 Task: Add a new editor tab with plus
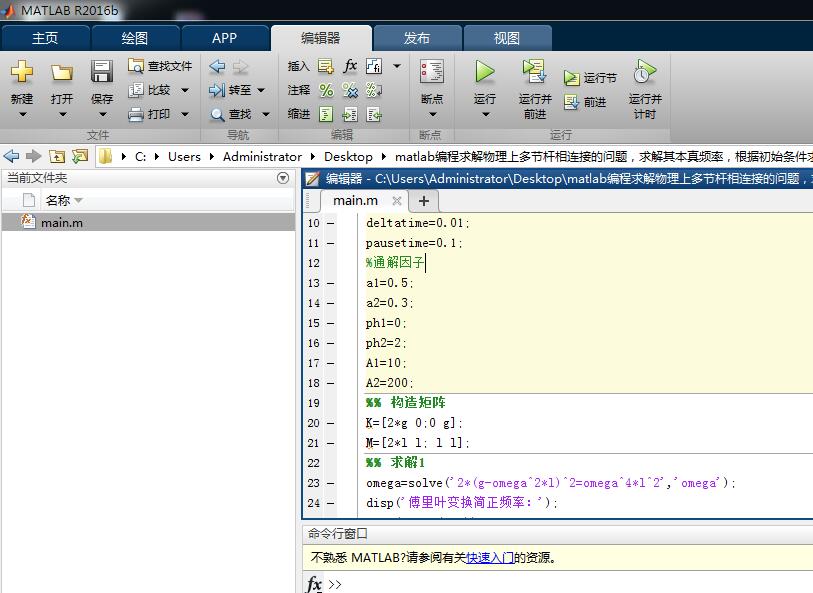[424, 201]
